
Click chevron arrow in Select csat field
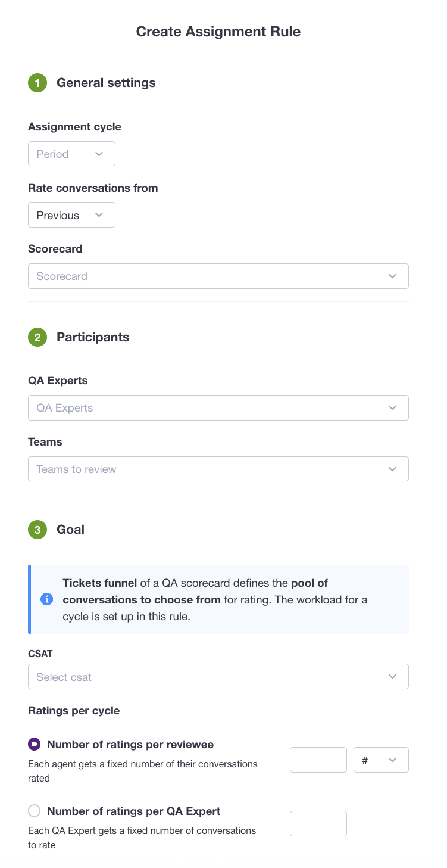coord(392,677)
